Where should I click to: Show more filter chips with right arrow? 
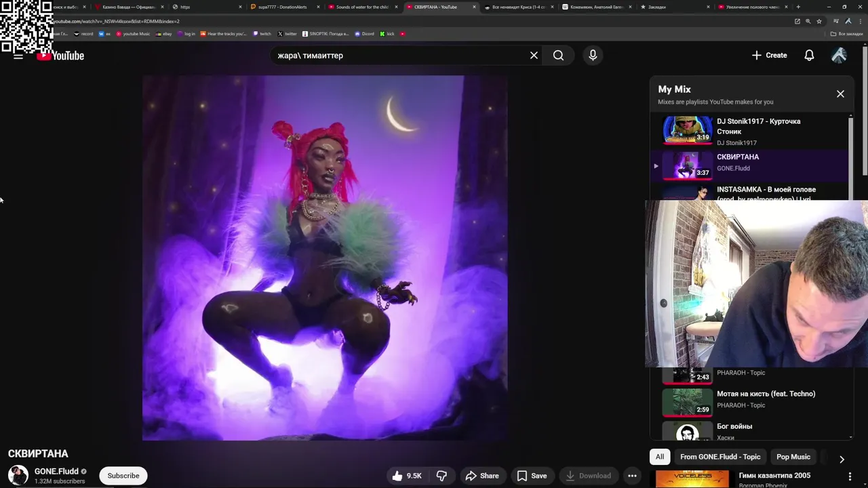[x=842, y=459]
